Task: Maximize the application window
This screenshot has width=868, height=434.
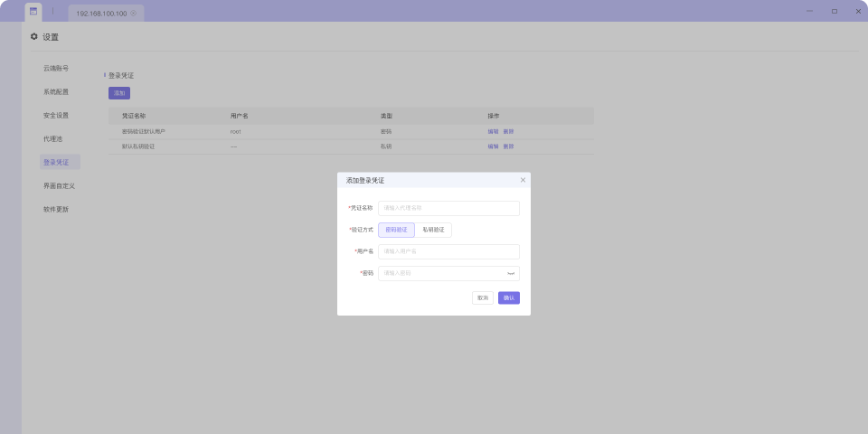Action: (834, 11)
